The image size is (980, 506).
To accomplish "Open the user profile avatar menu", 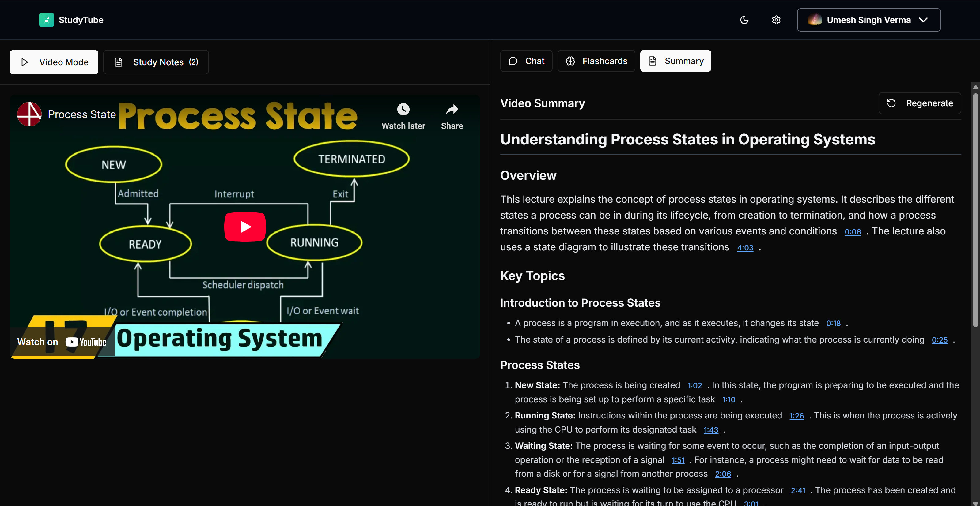I will (x=815, y=20).
